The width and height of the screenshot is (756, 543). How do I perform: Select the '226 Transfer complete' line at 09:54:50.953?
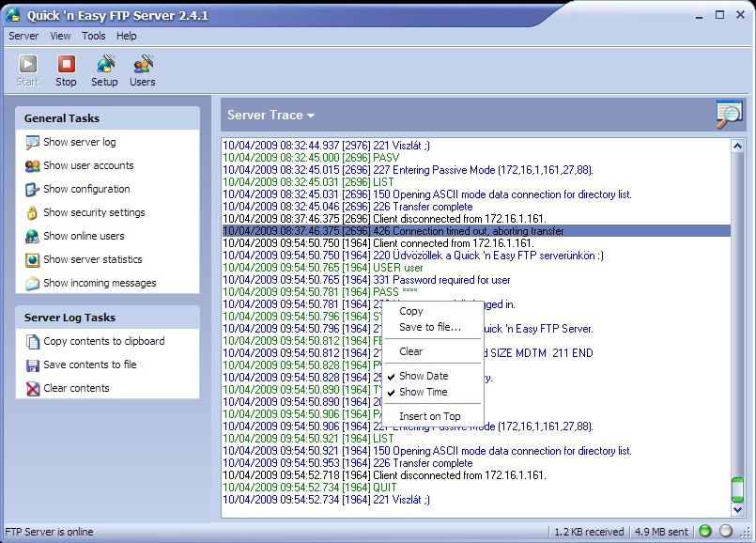tap(347, 463)
